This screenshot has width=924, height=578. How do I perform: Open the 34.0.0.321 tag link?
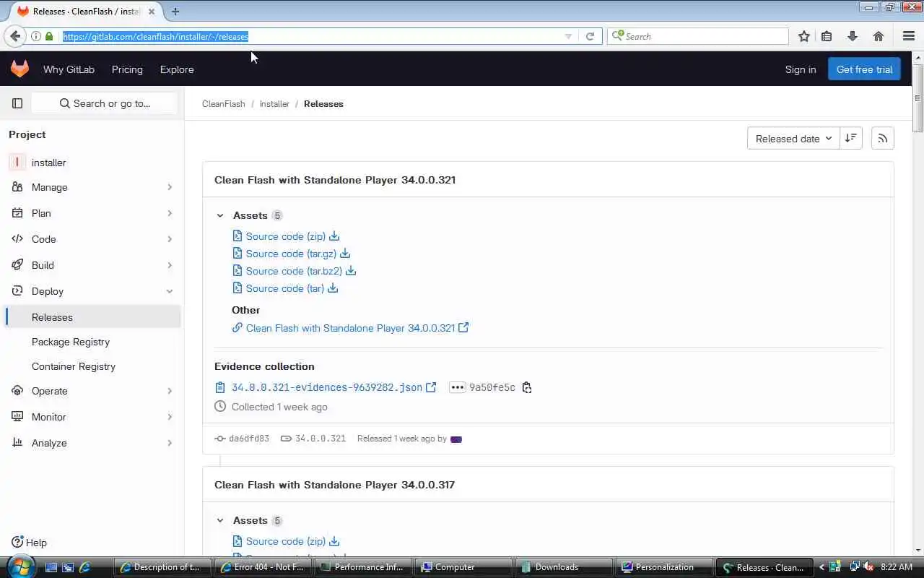(320, 439)
